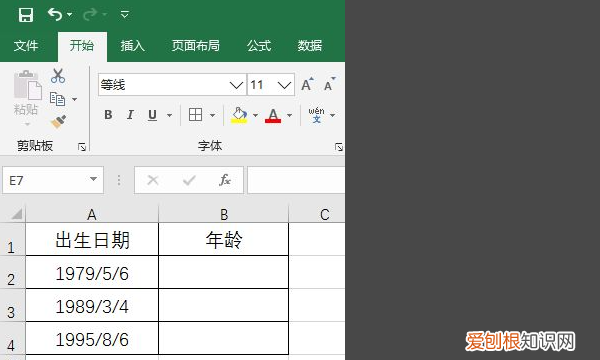Screen dimensions: 600x360
Task: Open the Font Color palette arrow
Action: tap(289, 115)
